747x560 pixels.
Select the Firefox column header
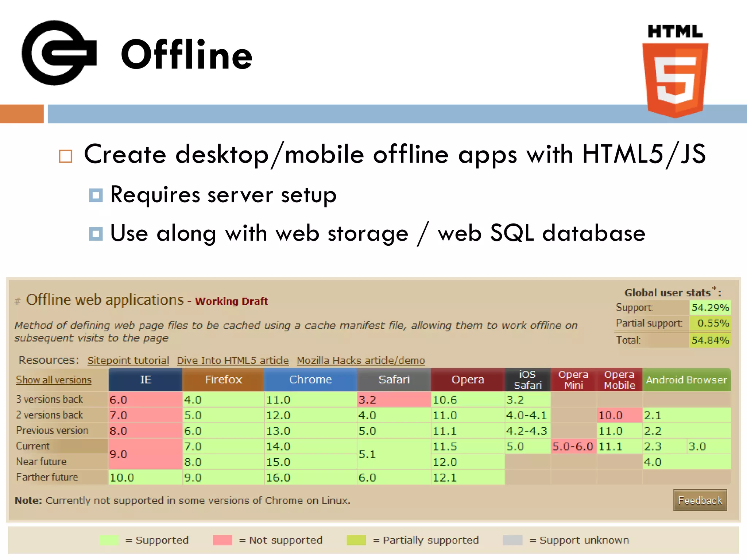pyautogui.click(x=223, y=380)
